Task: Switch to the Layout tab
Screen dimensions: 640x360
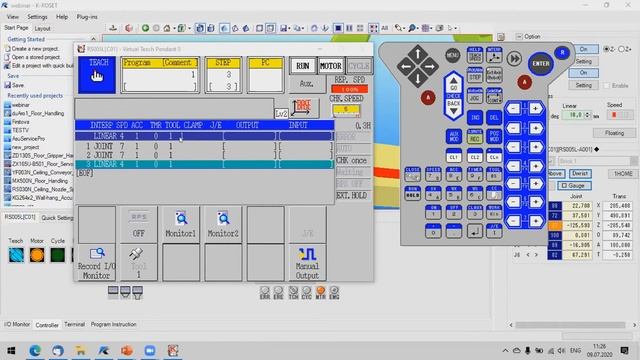Action: [42, 29]
